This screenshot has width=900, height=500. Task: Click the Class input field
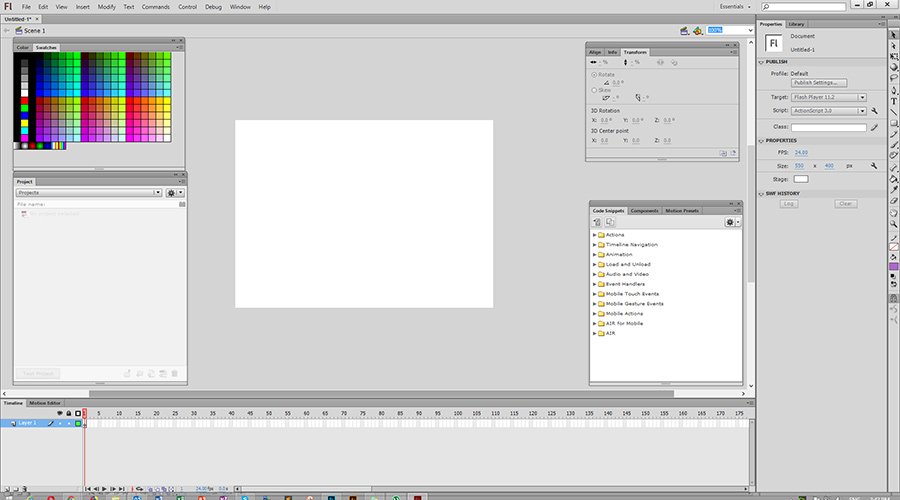828,127
